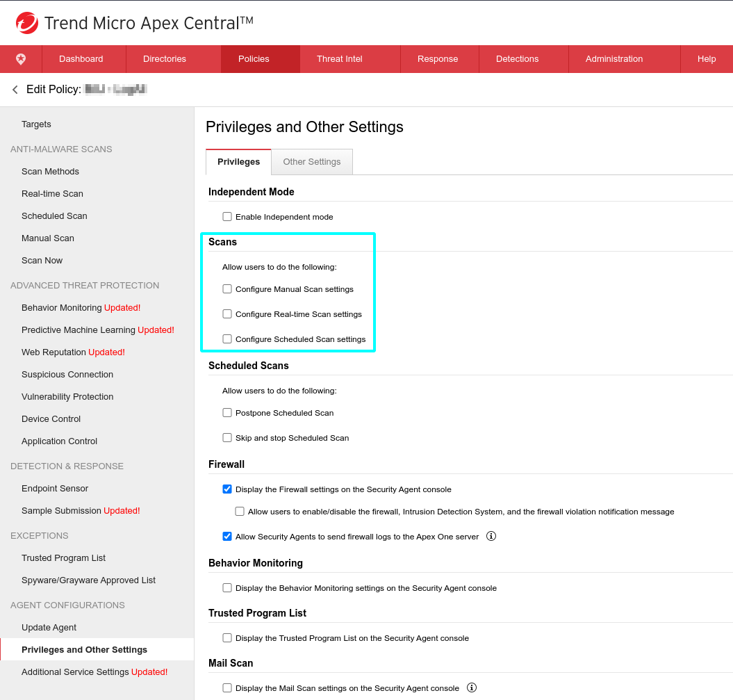The width and height of the screenshot is (733, 700).
Task: Go to Web Reputation settings
Action: click(73, 352)
